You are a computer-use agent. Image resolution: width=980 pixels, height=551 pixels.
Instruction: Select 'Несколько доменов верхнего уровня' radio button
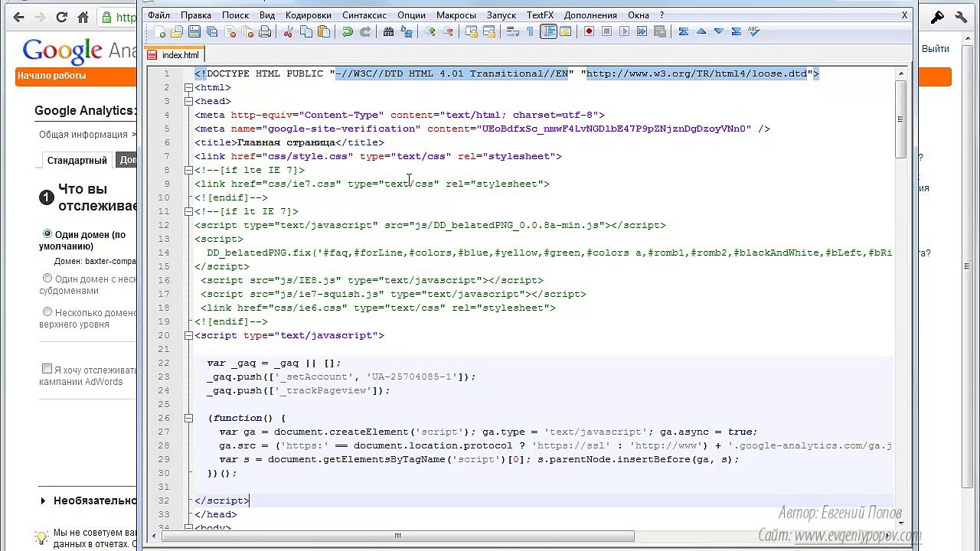47,312
